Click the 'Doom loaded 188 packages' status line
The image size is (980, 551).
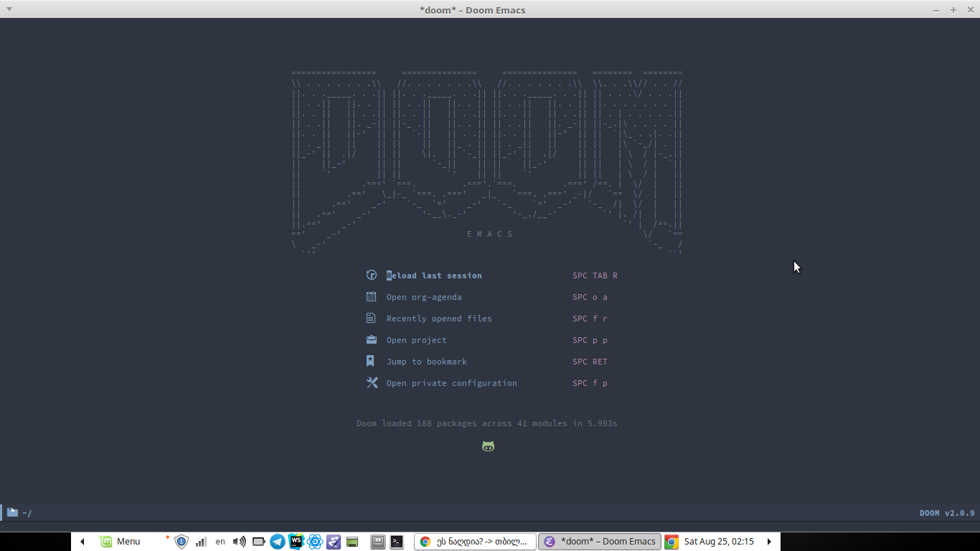coord(487,423)
